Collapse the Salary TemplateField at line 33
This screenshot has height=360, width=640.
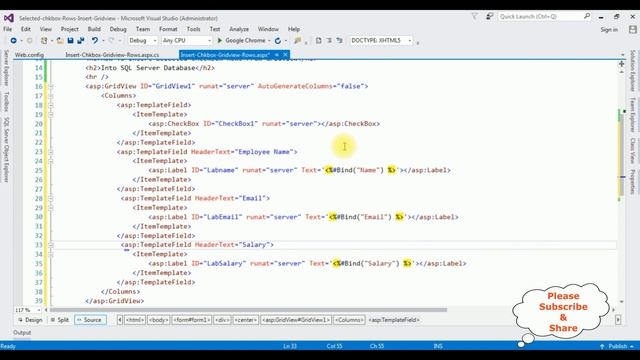tap(51, 244)
